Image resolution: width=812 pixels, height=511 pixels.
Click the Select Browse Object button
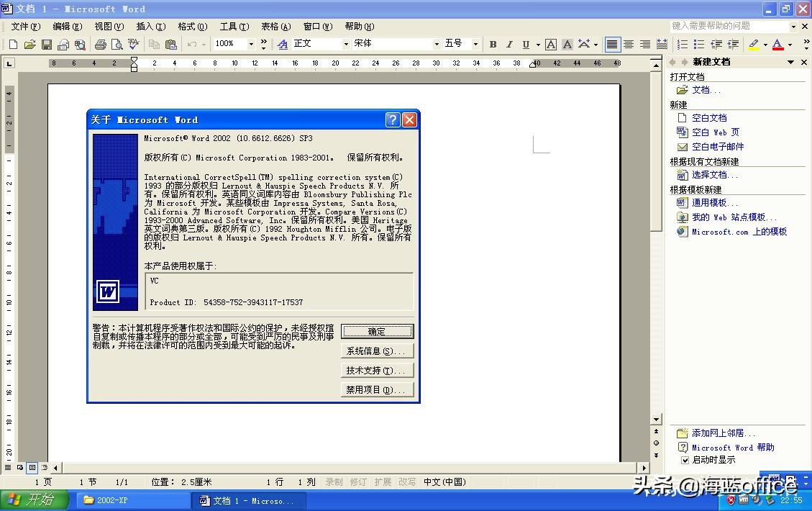point(656,443)
